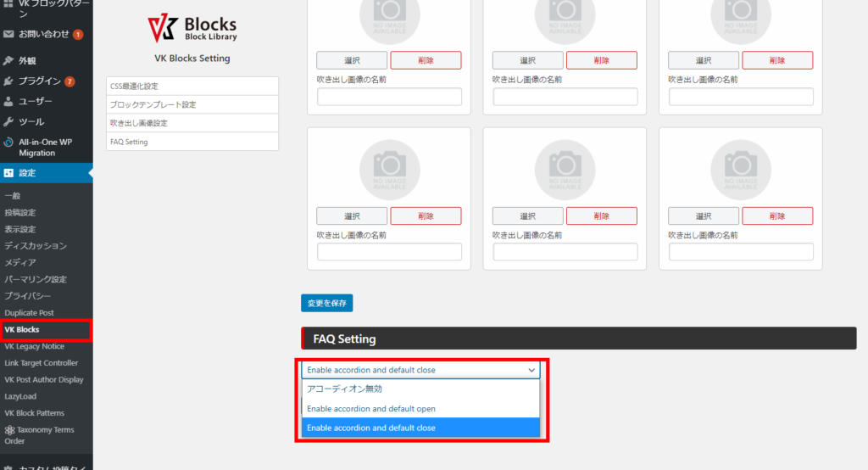Click the お問い合わせ notification badge 1

click(x=78, y=35)
